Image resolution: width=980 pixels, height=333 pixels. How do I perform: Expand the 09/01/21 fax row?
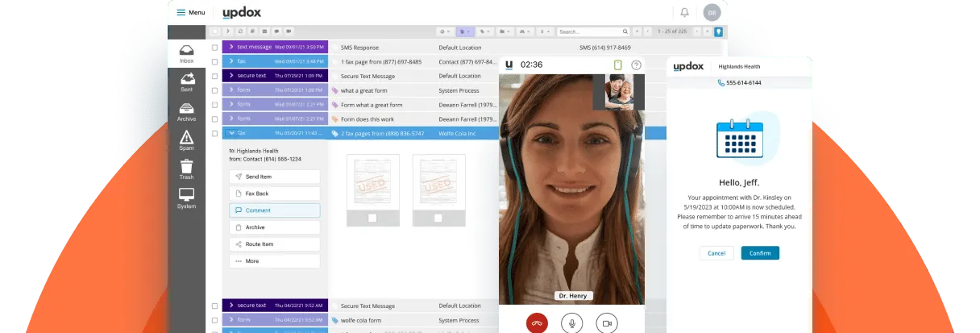point(231,61)
